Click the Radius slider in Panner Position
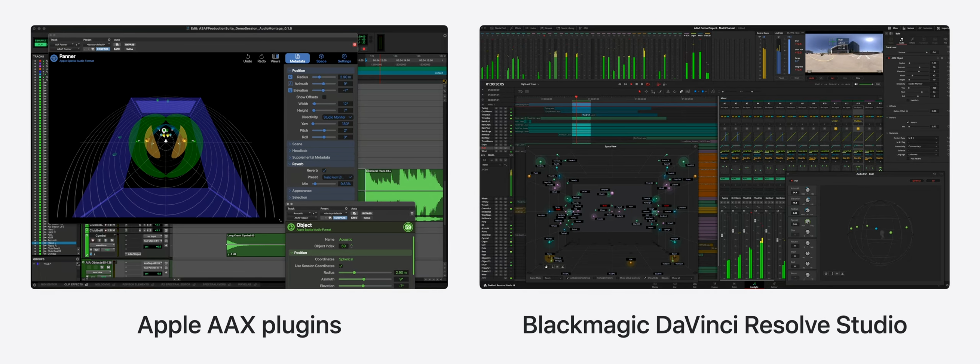 324,77
